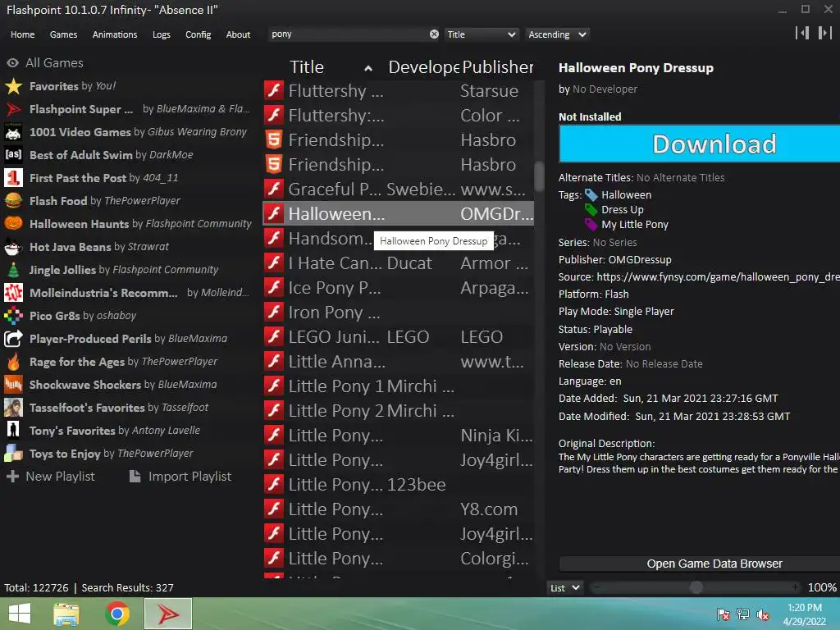This screenshot has width=840, height=630.
Task: Select the LEGO Juni... game row
Action: 399,337
